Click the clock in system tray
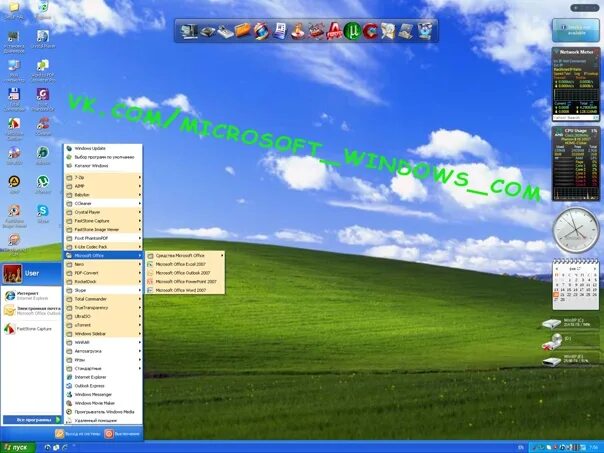This screenshot has width=604, height=453. (592, 448)
